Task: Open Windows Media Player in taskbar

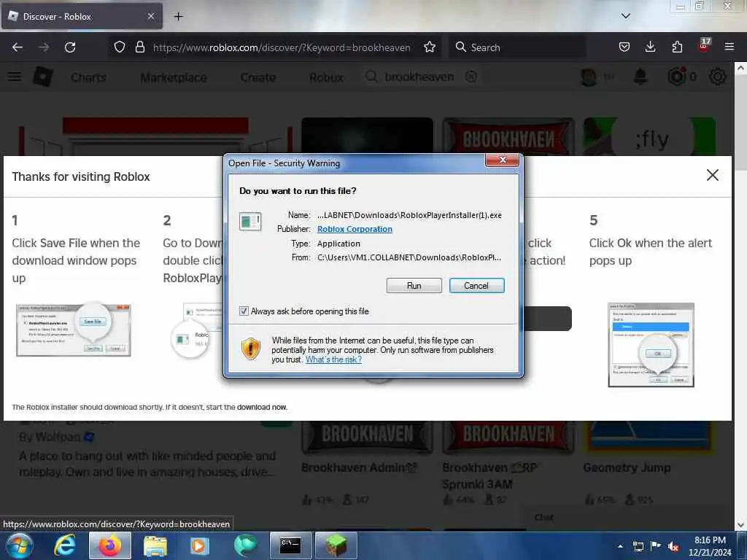Action: 200,545
